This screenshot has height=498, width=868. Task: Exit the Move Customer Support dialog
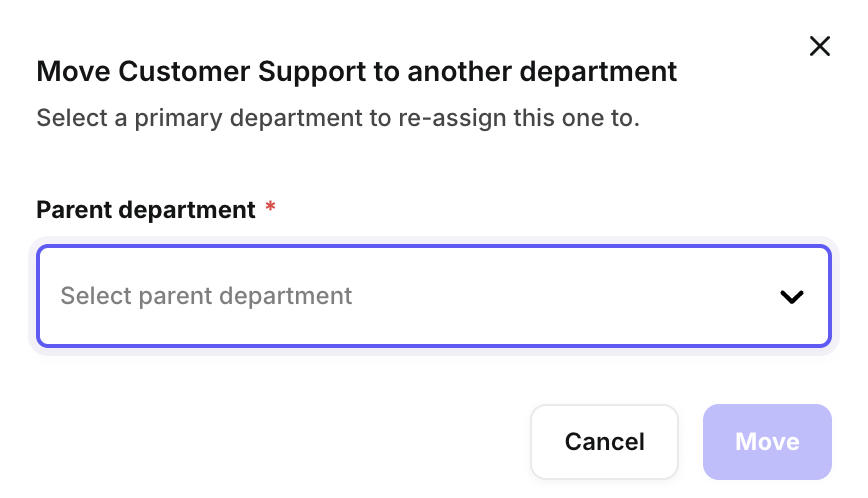(820, 46)
